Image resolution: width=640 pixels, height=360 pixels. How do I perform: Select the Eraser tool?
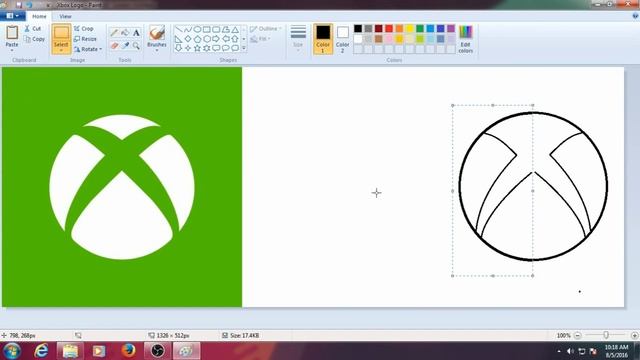click(x=114, y=45)
